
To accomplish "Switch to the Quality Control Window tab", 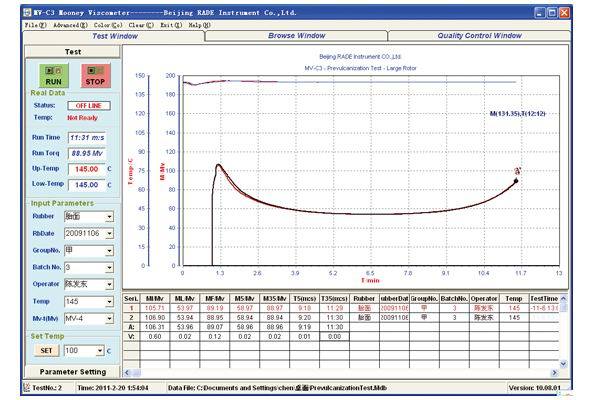I will click(478, 35).
